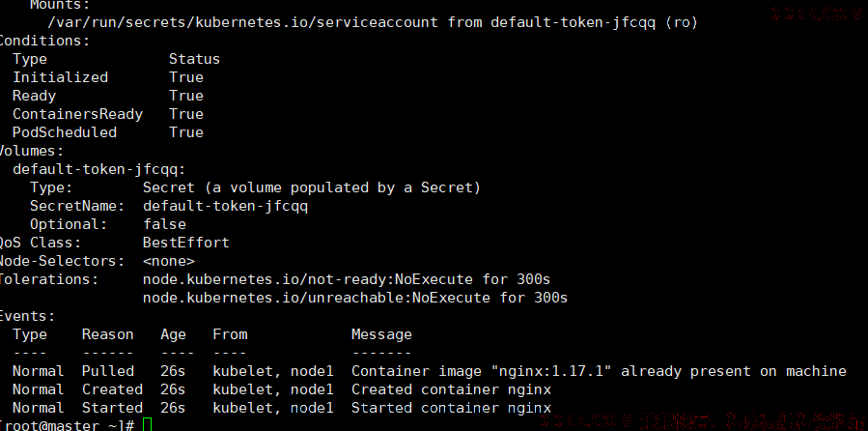Click the BestEffort QoS class value
Image resolution: width=868 pixels, height=431 pixels.
coord(186,243)
